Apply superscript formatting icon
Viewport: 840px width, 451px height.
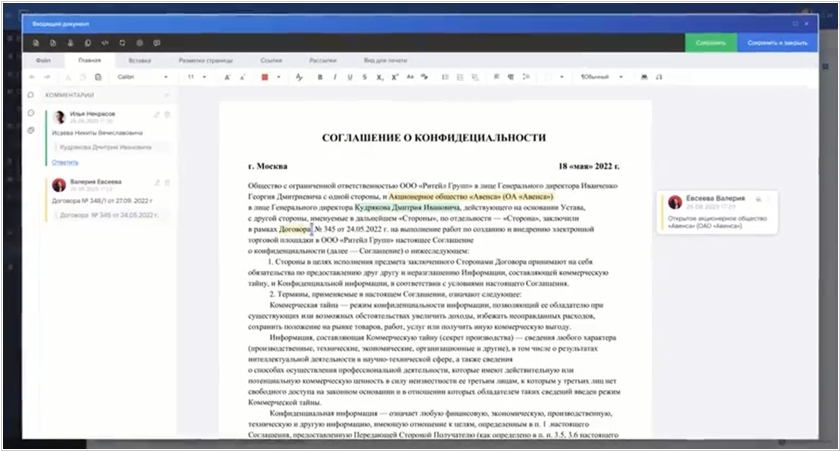point(395,77)
